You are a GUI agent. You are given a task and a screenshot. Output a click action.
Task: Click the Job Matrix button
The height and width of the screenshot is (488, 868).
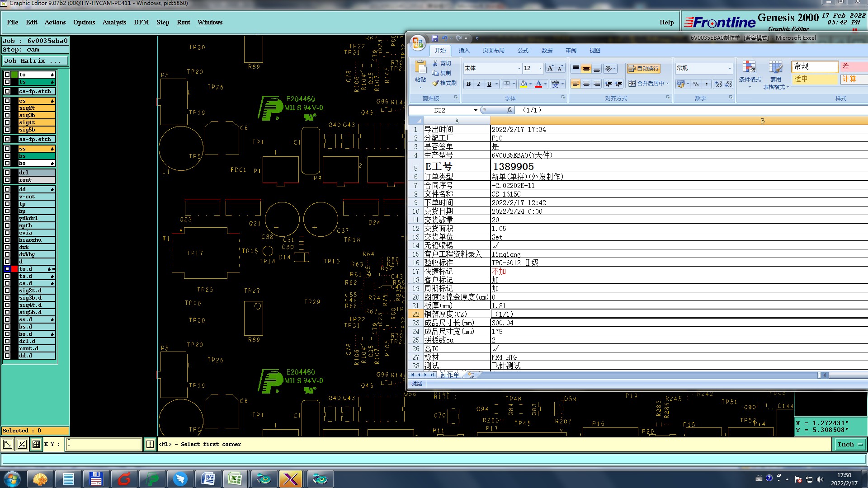click(35, 61)
